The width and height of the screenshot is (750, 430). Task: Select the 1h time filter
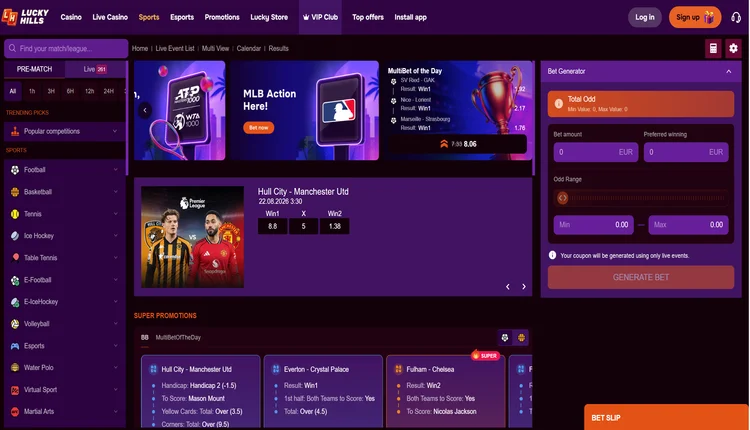click(32, 91)
